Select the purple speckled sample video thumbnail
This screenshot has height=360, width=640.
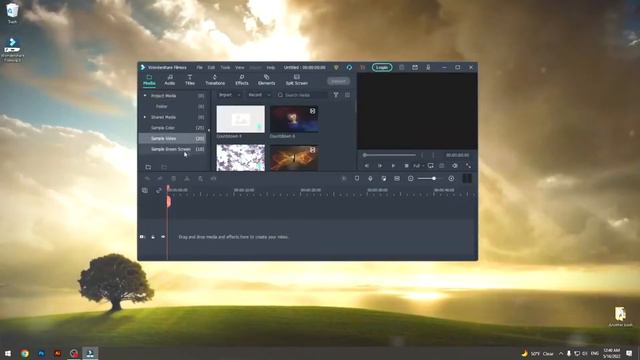point(240,158)
